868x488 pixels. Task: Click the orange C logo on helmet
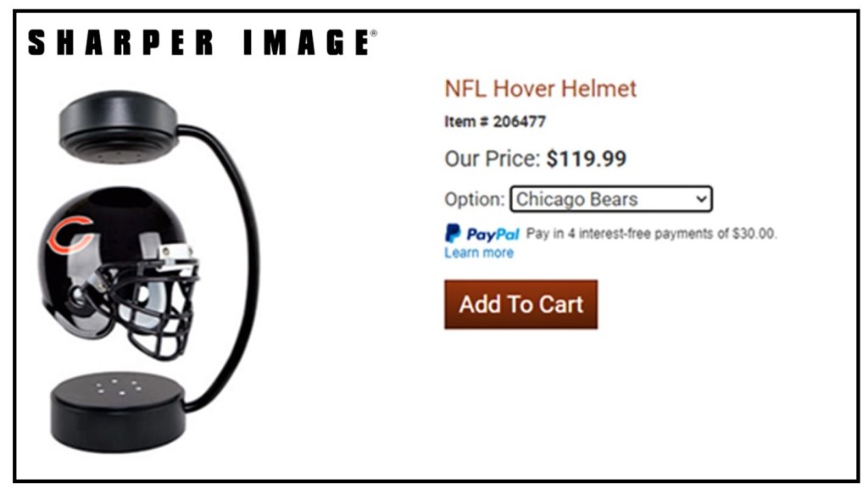click(x=70, y=234)
